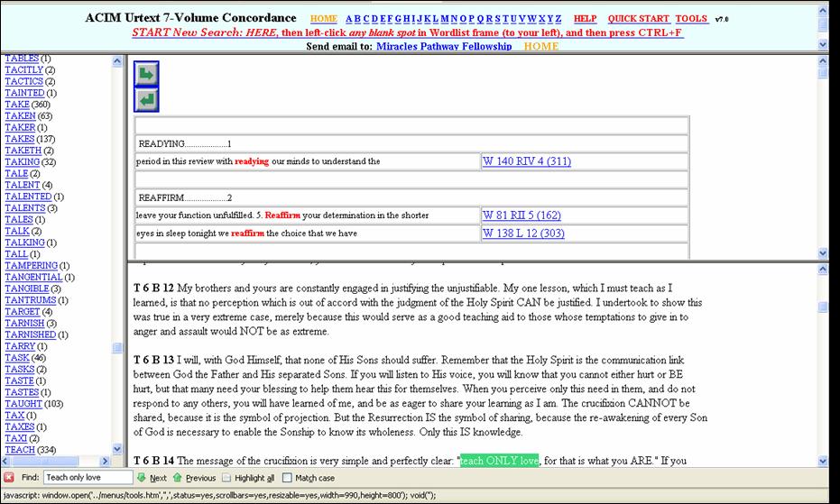The image size is (840, 504).
Task: Open the TOOLS menu link
Action: [x=691, y=19]
